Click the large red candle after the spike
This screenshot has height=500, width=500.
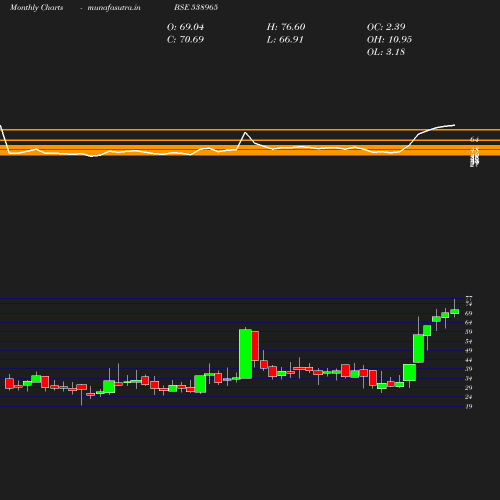tap(255, 346)
